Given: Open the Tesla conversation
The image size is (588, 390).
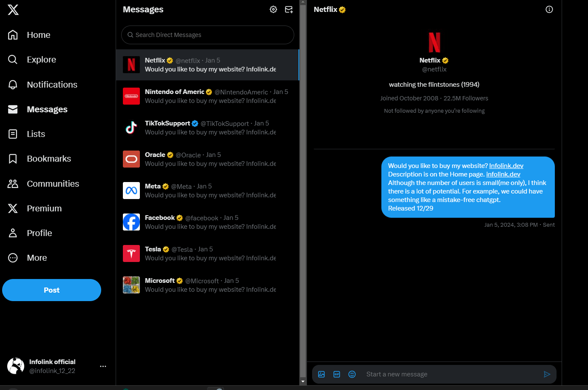Looking at the screenshot, I should [207, 253].
